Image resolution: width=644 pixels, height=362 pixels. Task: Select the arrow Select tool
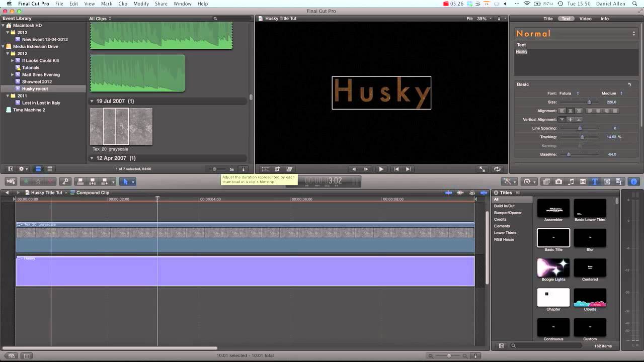(x=126, y=182)
